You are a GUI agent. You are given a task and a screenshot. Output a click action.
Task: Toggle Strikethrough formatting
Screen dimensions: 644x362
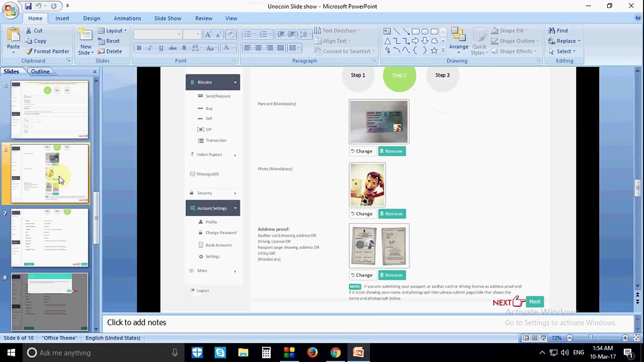(x=173, y=48)
